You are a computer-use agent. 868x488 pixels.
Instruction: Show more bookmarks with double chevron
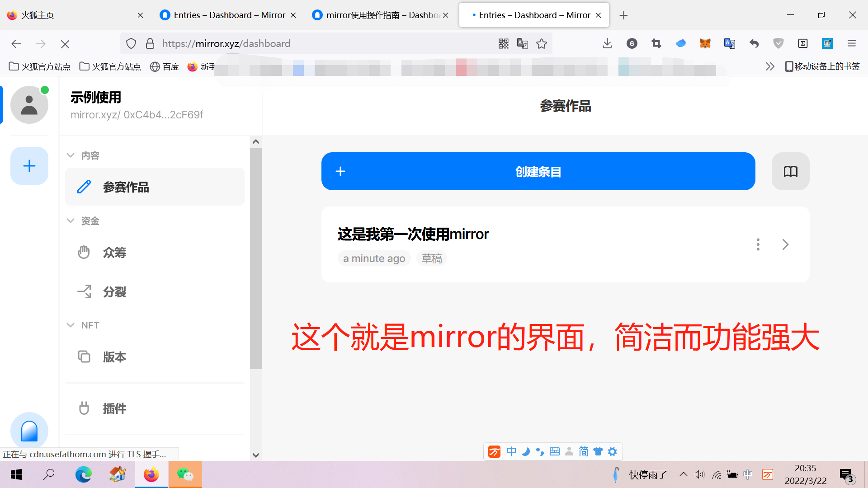pyautogui.click(x=770, y=66)
